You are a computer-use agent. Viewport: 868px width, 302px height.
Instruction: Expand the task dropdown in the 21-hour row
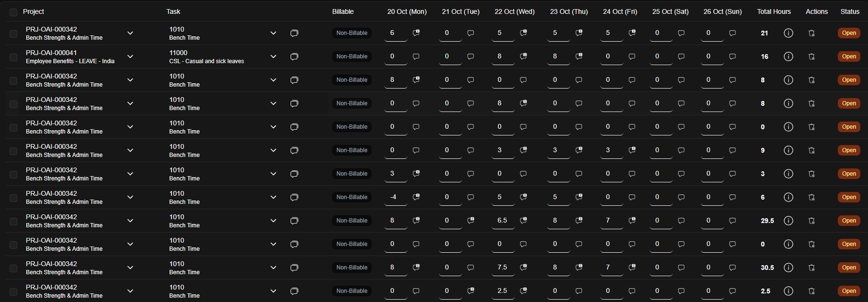[x=273, y=33]
